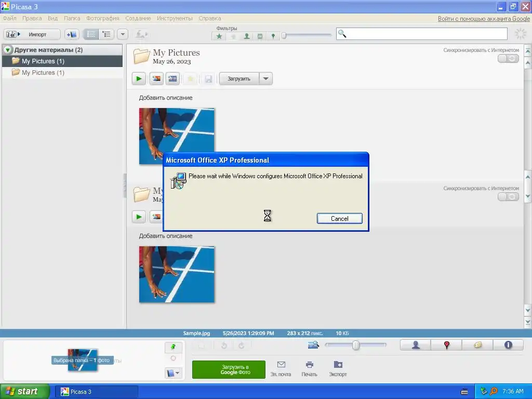Click the orange magnifier tray icon
The height and width of the screenshot is (399, 532).
point(494,392)
